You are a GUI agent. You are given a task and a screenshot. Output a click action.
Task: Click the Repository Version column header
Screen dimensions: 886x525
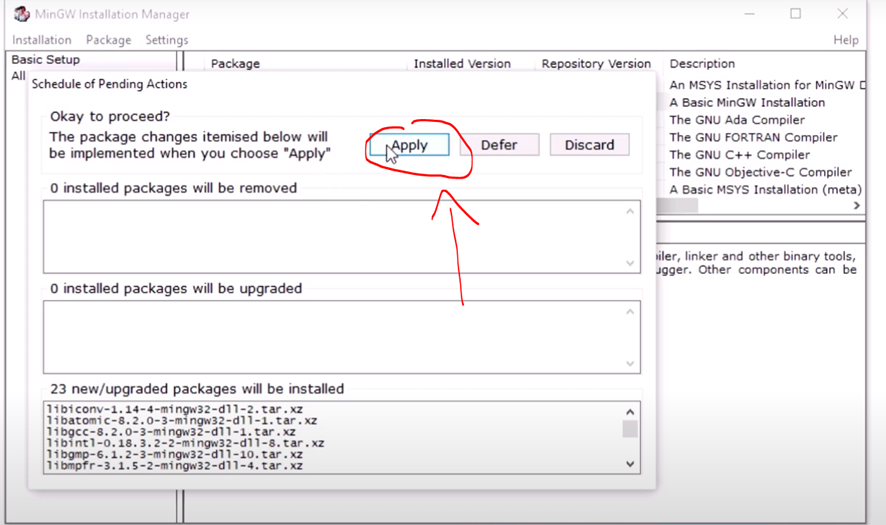(596, 64)
